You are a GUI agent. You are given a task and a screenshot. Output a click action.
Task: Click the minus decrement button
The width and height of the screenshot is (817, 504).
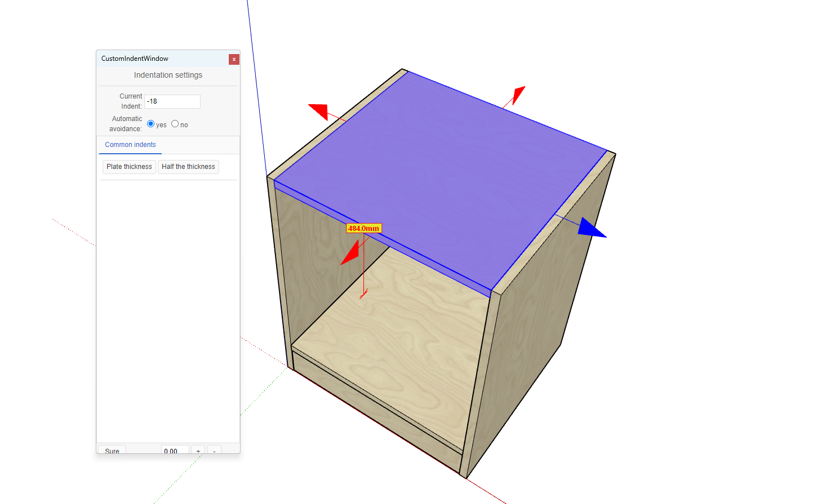coord(214,451)
